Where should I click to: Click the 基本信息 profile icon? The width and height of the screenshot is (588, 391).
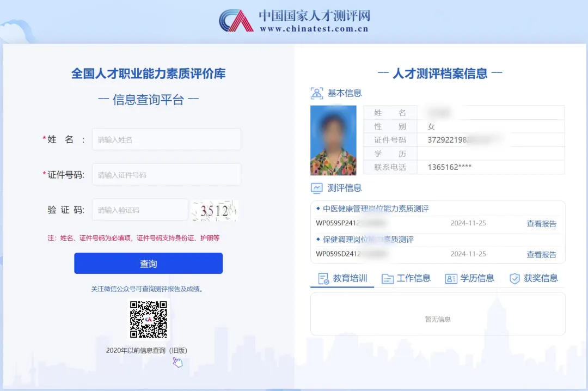(x=316, y=93)
